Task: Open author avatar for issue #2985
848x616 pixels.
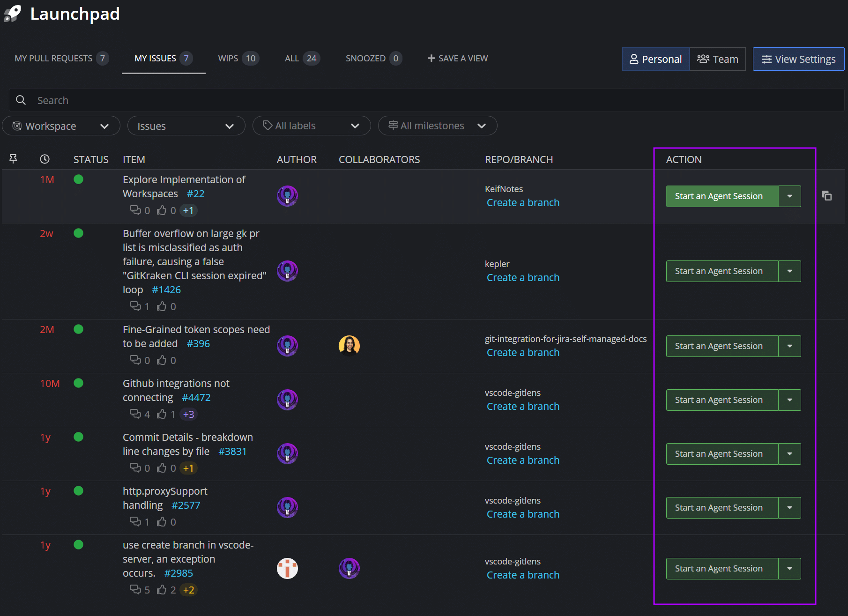Action: (287, 568)
